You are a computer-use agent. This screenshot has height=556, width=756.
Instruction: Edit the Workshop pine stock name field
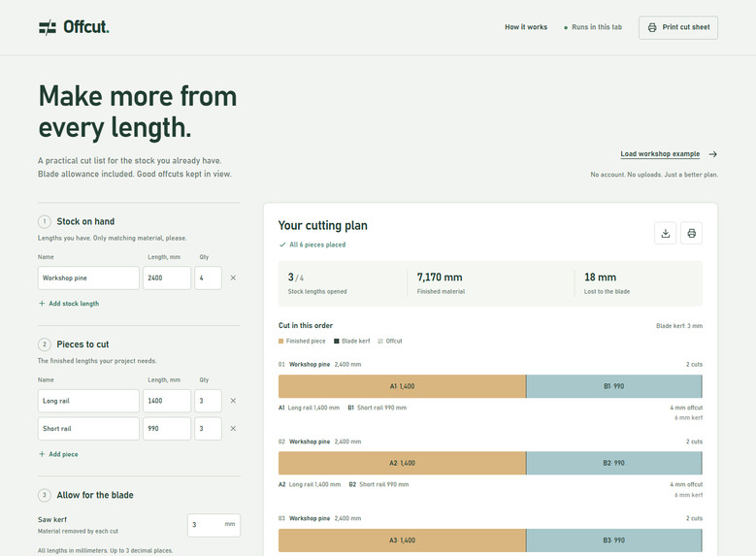pyautogui.click(x=88, y=278)
